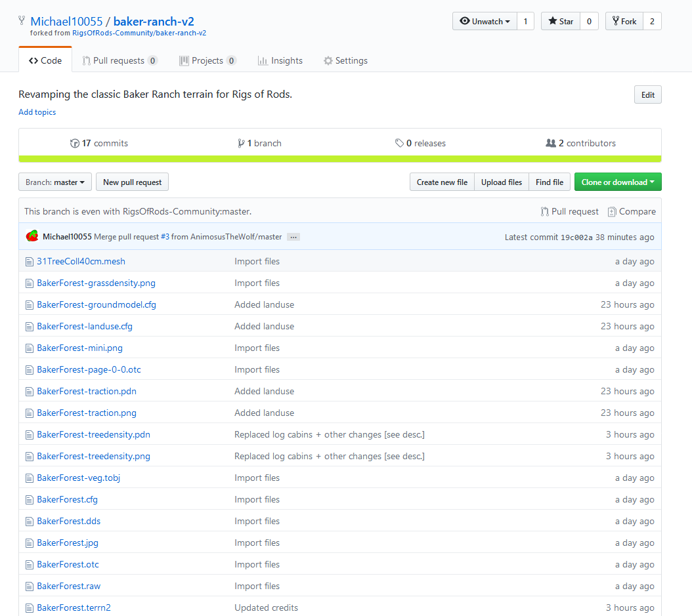Click the file icon beside BakerForest-traction.png
The width and height of the screenshot is (692, 616).
click(30, 413)
